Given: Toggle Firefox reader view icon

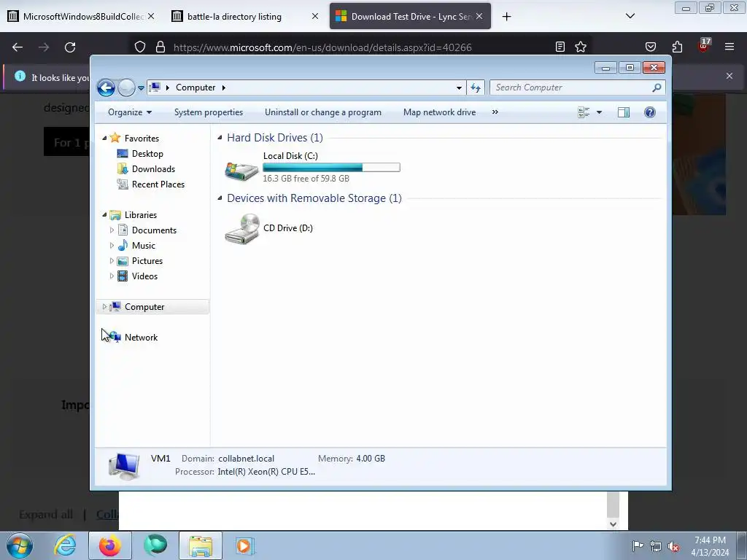Looking at the screenshot, I should (560, 47).
